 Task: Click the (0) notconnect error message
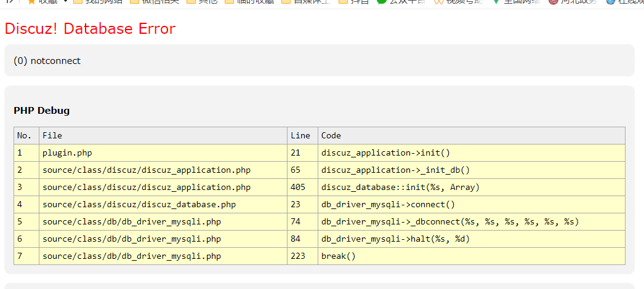coord(47,61)
